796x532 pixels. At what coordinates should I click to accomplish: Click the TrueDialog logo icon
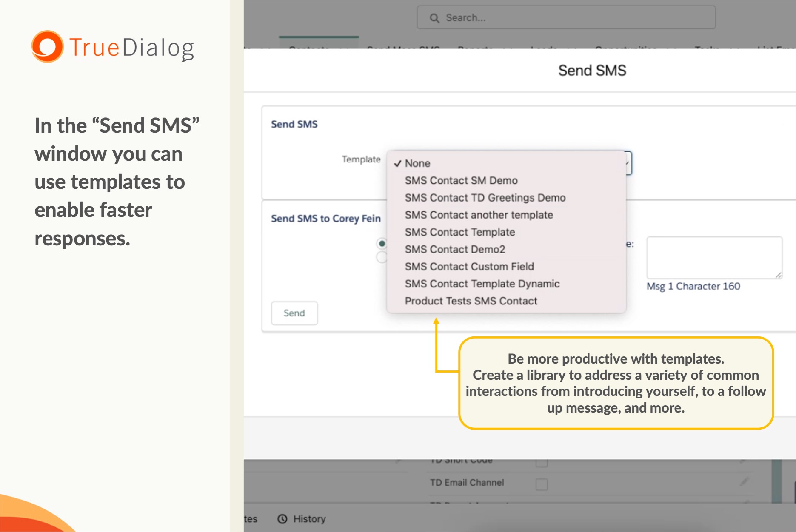tap(47, 47)
